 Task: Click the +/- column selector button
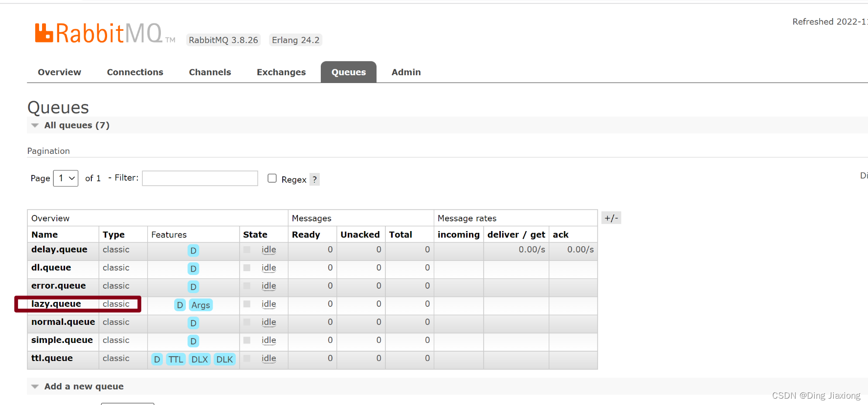[x=611, y=218]
